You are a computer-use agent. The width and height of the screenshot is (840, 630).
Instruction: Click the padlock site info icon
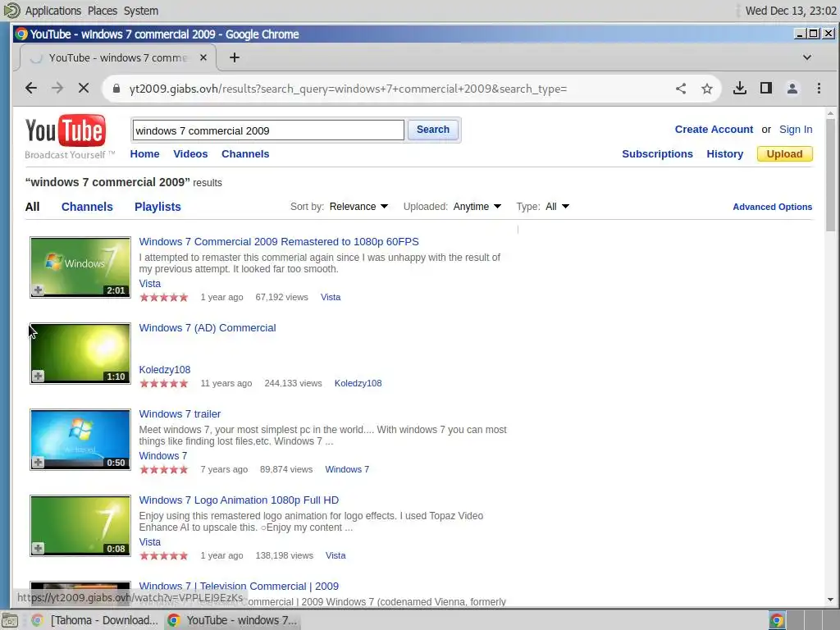[116, 89]
